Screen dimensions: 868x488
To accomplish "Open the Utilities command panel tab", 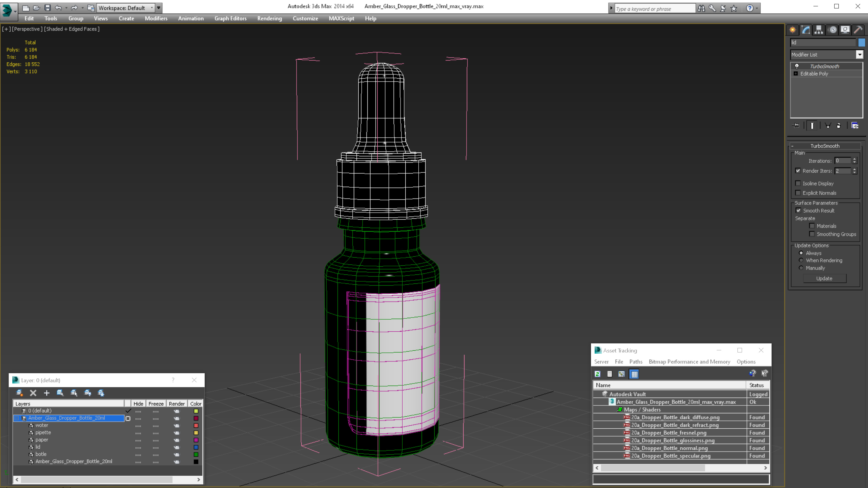I will coord(858,30).
